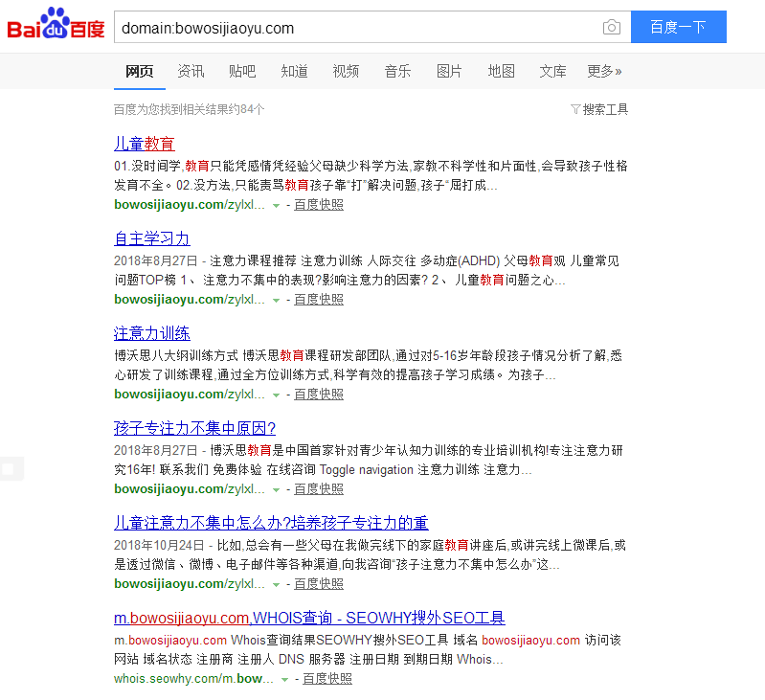The image size is (765, 700).
Task: Switch to the 资讯 tab
Action: click(191, 71)
